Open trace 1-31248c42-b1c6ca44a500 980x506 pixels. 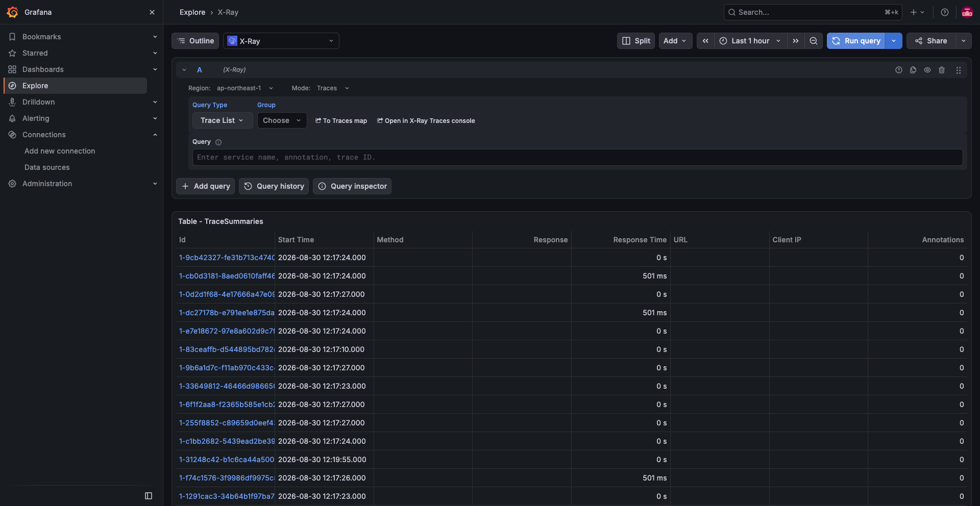[227, 460]
